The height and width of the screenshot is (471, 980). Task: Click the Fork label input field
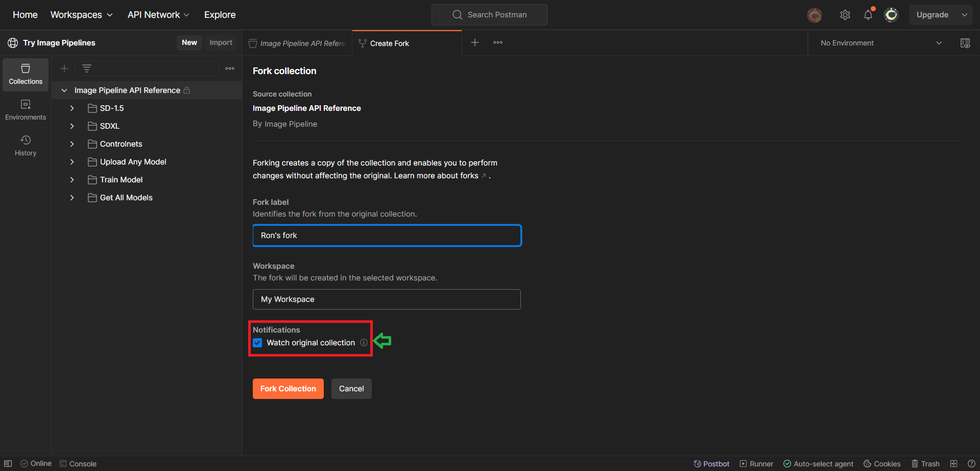[387, 235]
